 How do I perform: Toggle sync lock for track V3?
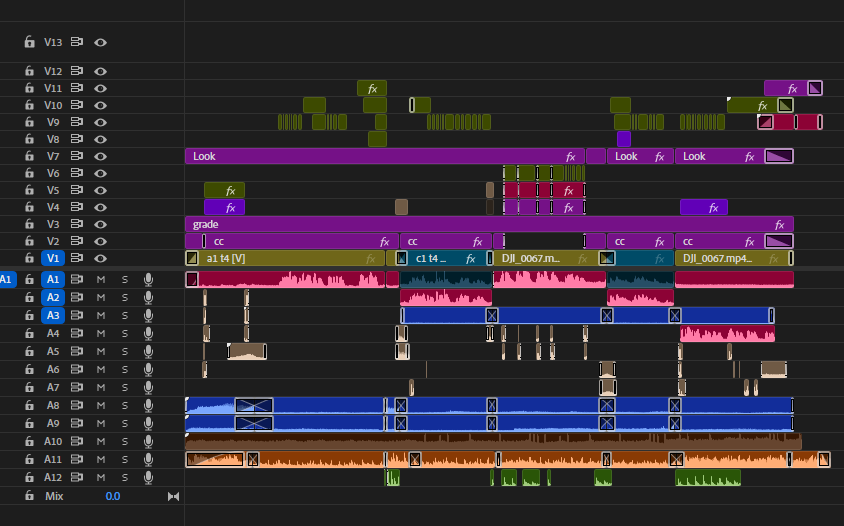tap(77, 224)
